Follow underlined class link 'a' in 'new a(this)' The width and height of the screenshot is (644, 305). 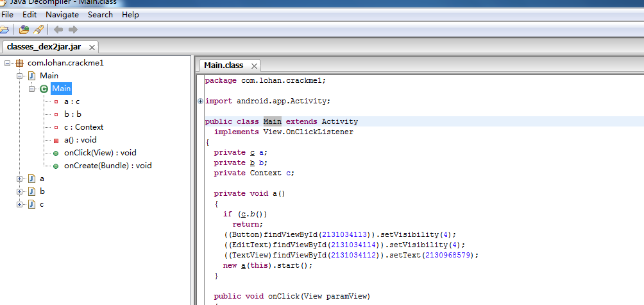(x=243, y=265)
